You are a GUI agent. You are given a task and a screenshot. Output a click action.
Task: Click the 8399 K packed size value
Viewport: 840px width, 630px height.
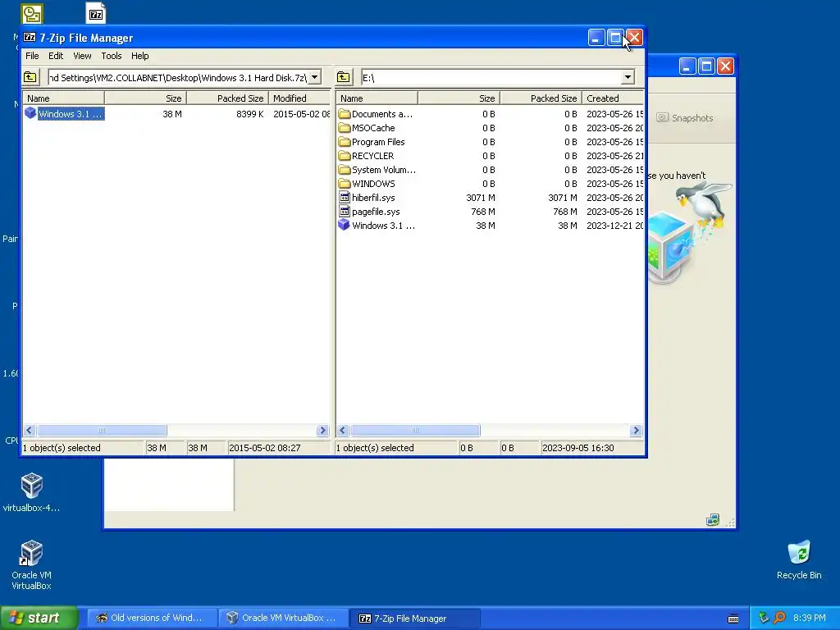[249, 114]
